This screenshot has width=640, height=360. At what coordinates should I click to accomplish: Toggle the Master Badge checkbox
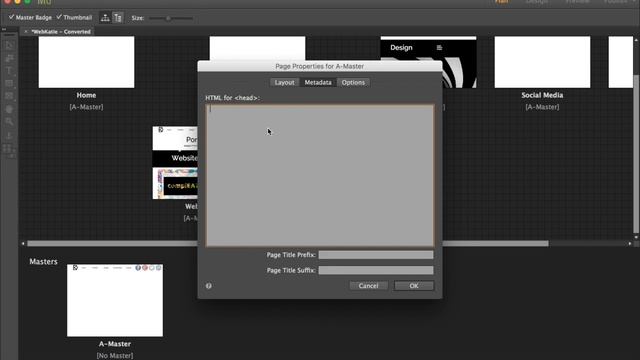[30, 17]
